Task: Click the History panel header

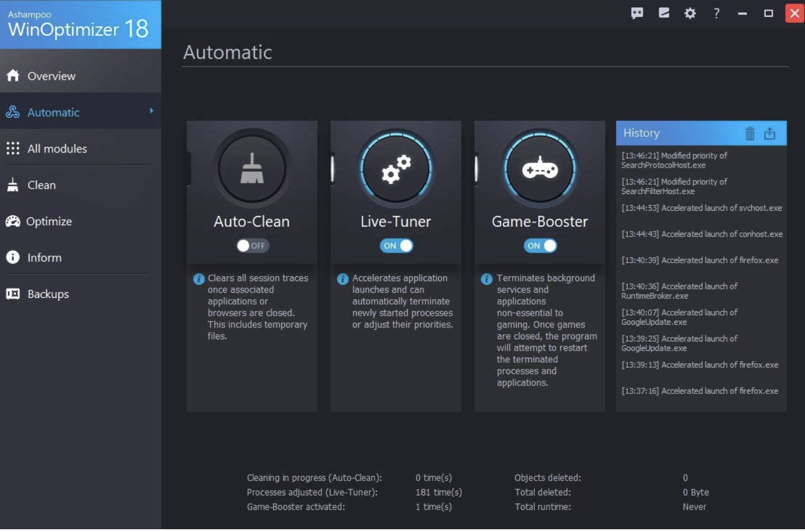Action: (x=701, y=133)
